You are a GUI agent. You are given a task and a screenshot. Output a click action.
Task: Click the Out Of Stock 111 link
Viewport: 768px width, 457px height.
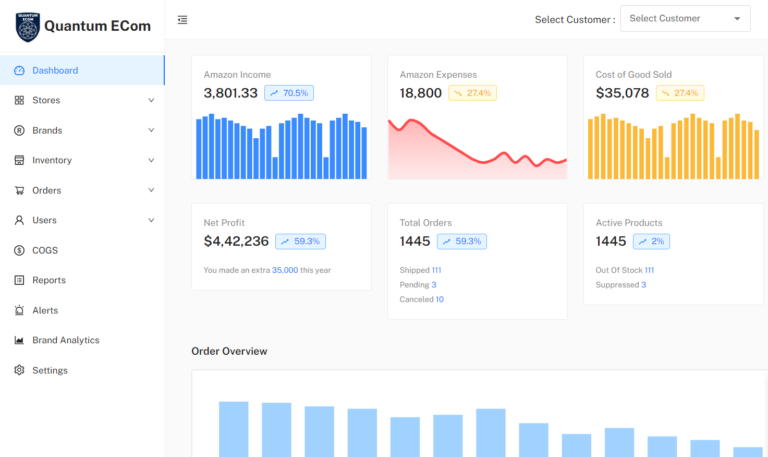tap(649, 270)
